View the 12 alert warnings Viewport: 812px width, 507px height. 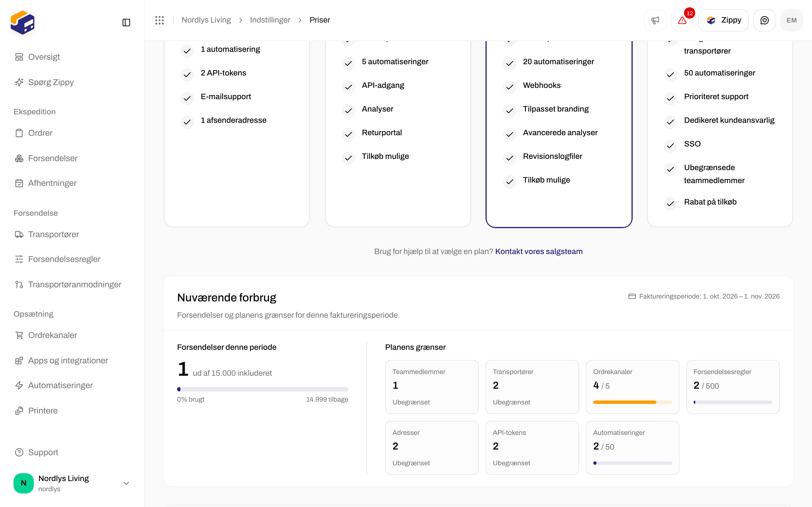pos(682,20)
